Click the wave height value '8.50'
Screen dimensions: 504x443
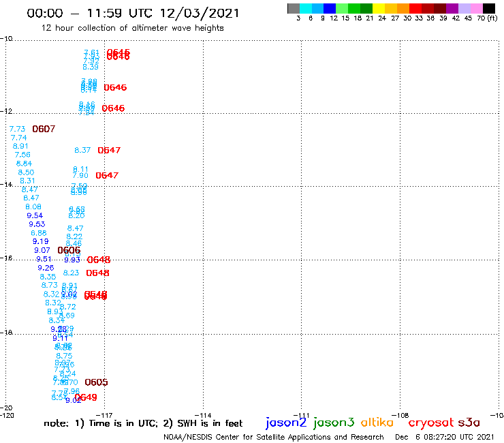[26, 172]
